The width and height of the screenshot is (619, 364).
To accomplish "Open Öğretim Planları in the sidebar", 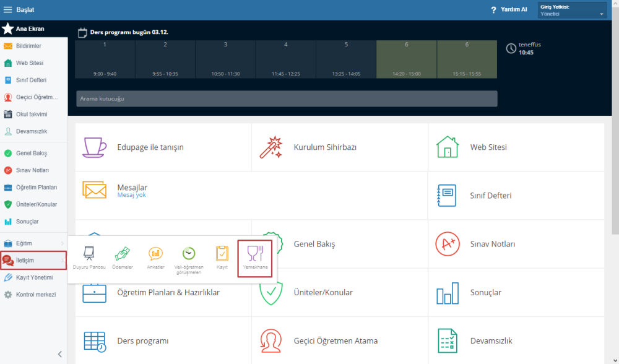I will pos(33,187).
